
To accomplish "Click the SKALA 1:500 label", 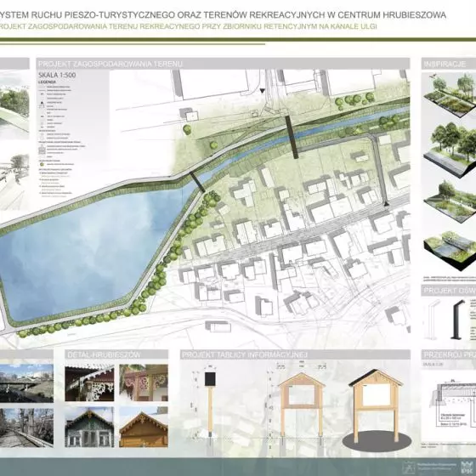I will [57, 75].
